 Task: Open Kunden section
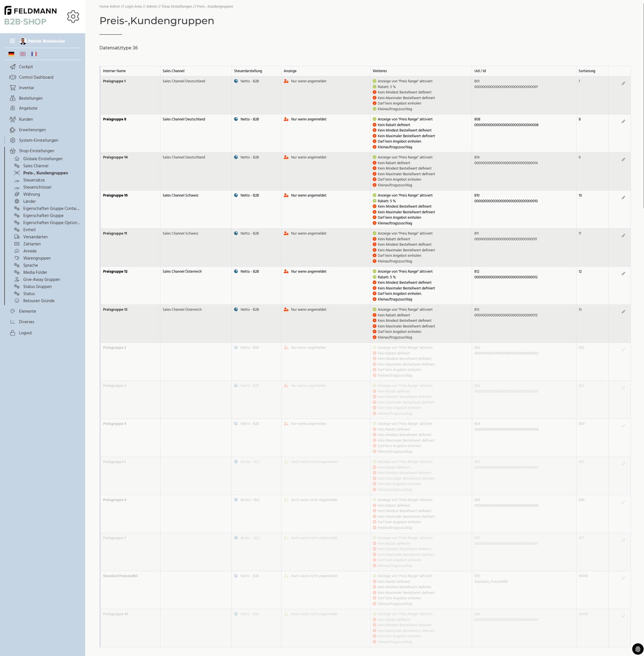click(x=26, y=119)
